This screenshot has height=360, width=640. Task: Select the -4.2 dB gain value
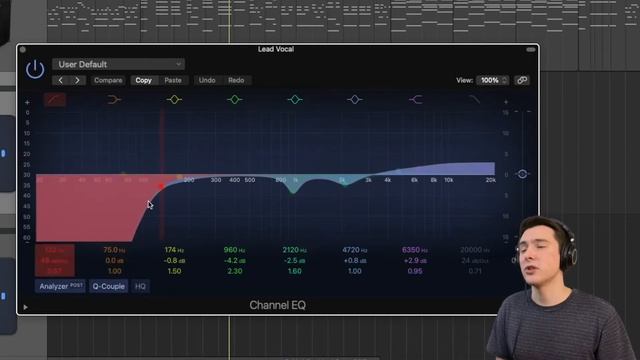point(234,260)
